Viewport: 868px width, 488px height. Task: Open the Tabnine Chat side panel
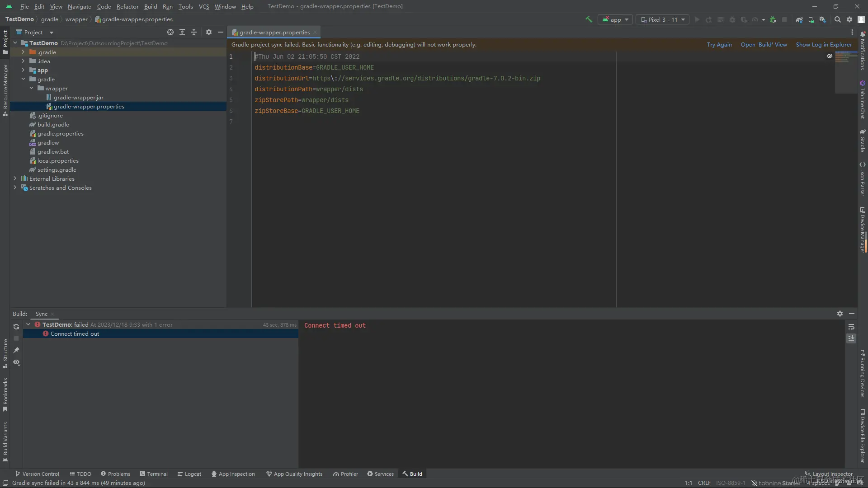863,100
